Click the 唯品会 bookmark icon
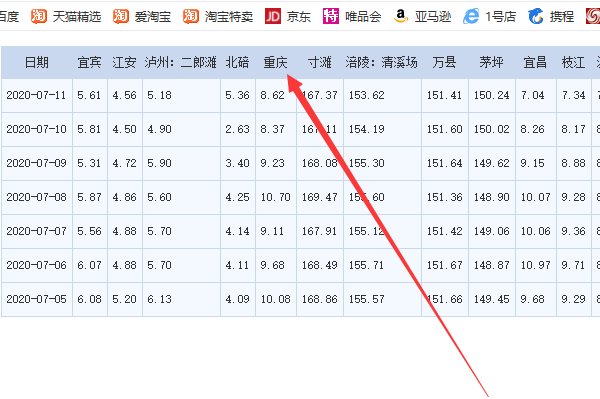This screenshot has height=399, width=600. pos(331,16)
